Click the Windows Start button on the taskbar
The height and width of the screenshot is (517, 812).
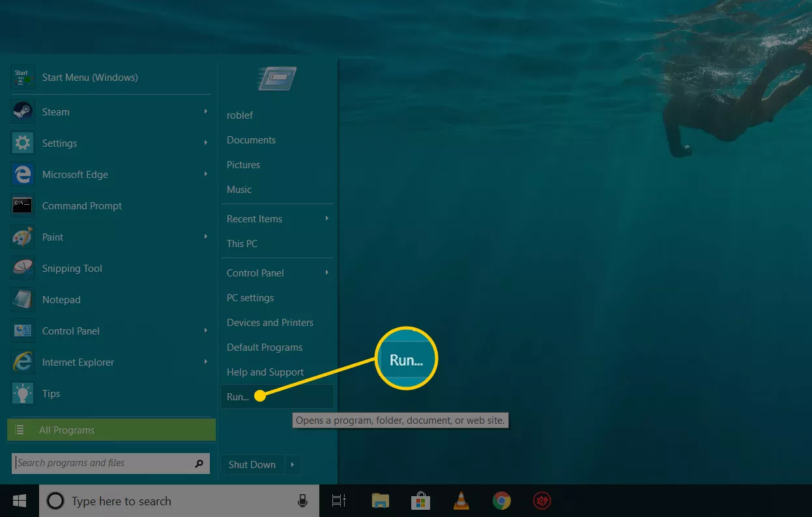click(x=20, y=501)
